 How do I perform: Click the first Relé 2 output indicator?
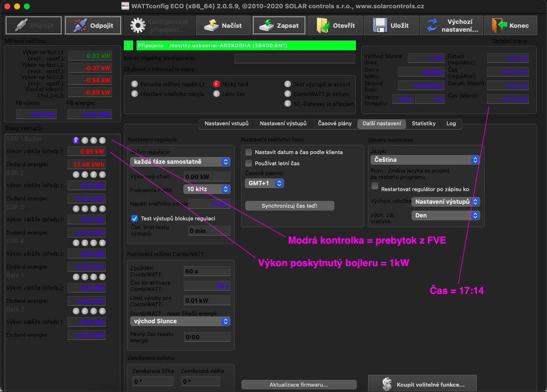pos(76,311)
